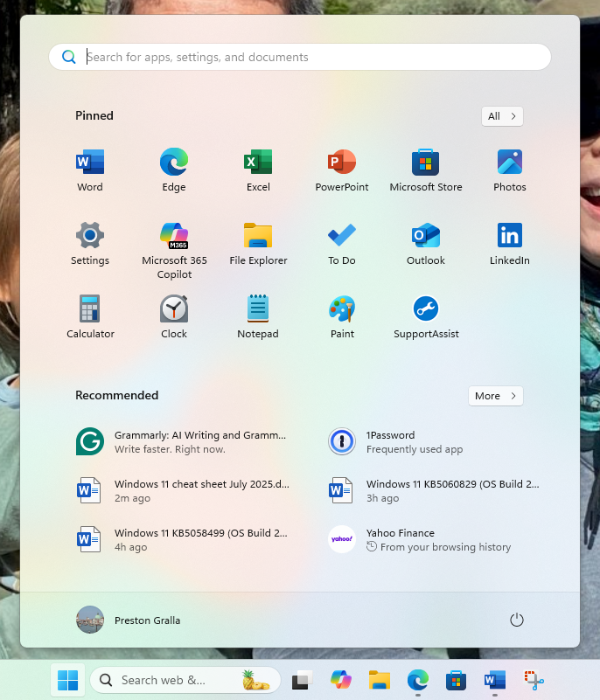600x700 pixels.
Task: Open Preston Gralla account menu
Action: (x=129, y=620)
